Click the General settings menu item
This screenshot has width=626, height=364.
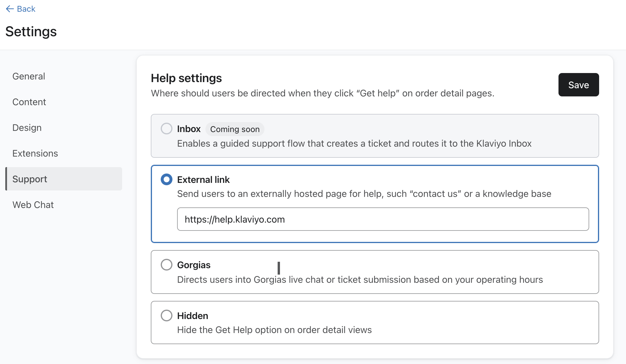[29, 76]
